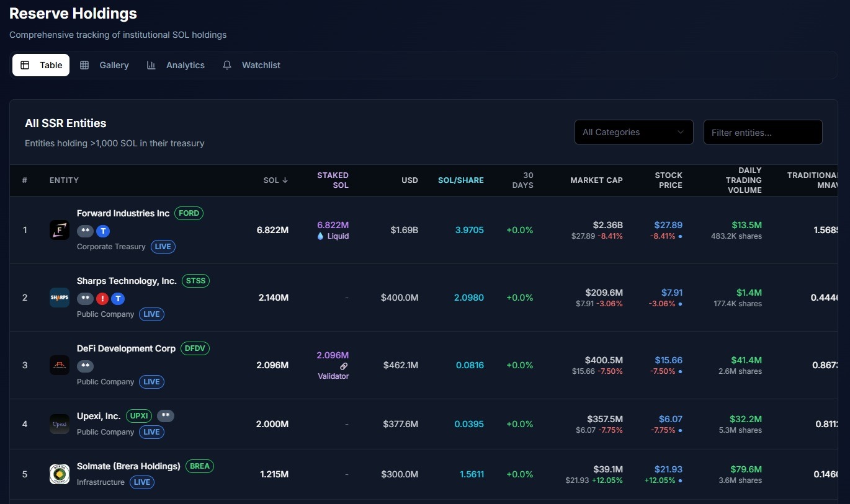Select the 0.0816 SOL/share value
This screenshot has height=504, width=850.
point(470,365)
